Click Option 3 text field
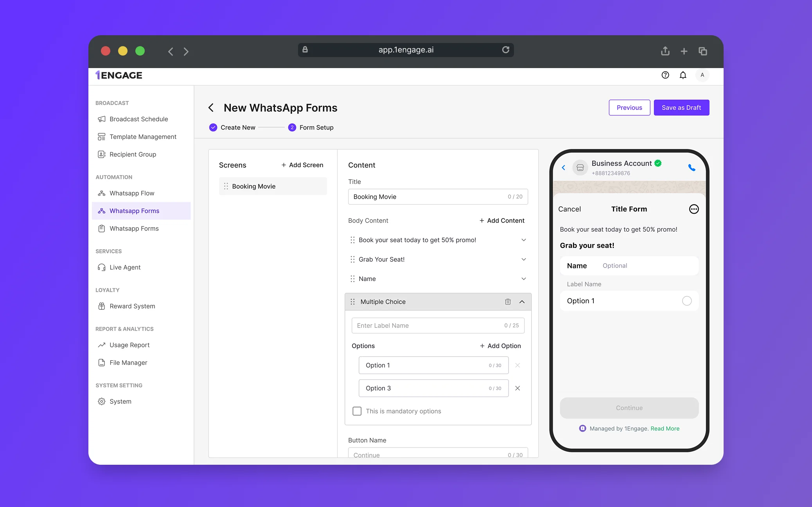The image size is (812, 507). point(433,388)
